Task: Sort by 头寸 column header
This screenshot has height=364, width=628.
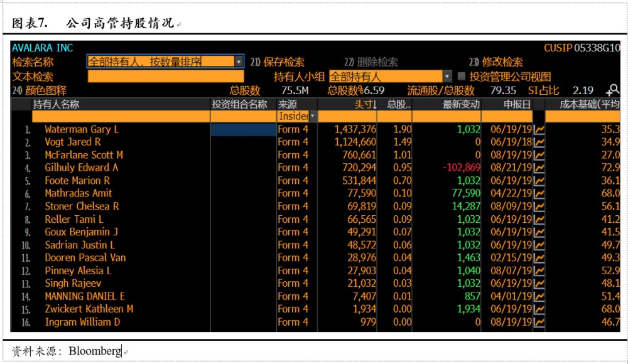Action: (x=365, y=105)
